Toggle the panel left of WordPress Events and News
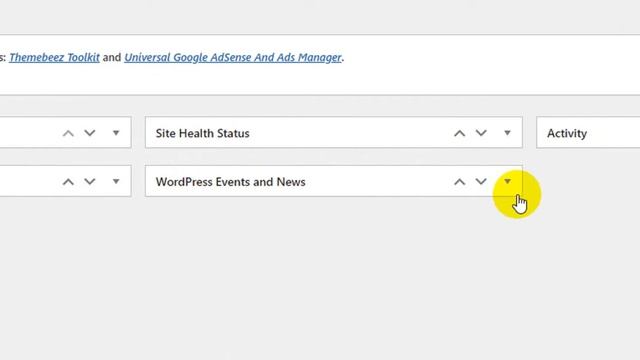 coord(116,181)
